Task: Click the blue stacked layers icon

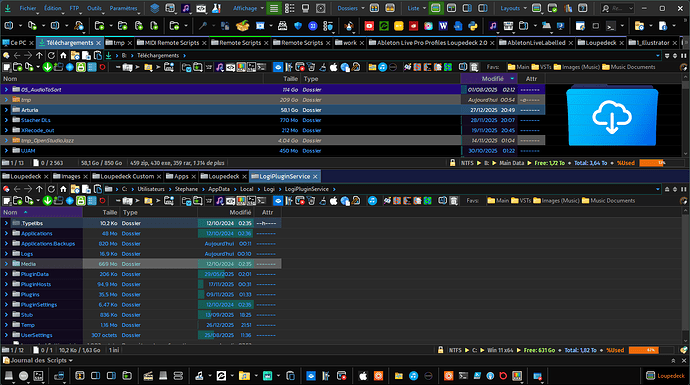Action: (154, 8)
